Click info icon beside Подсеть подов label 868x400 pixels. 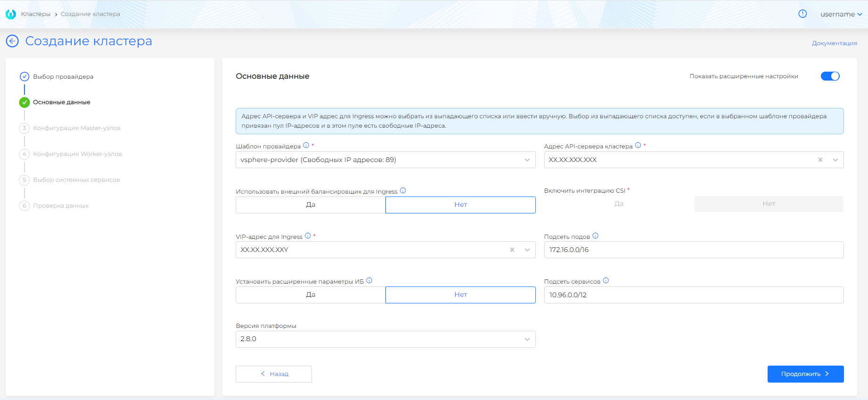[x=596, y=236]
